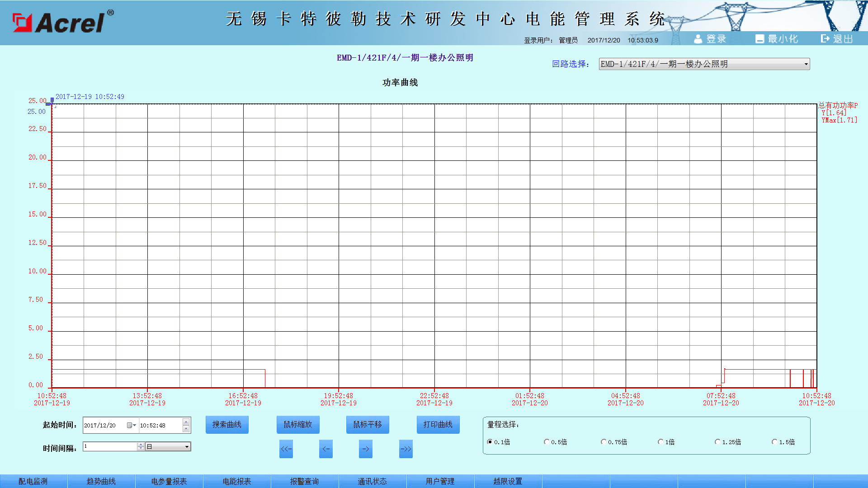The image size is (868, 488).
Task: Click the step-back <- arrow button
Action: coord(326,449)
